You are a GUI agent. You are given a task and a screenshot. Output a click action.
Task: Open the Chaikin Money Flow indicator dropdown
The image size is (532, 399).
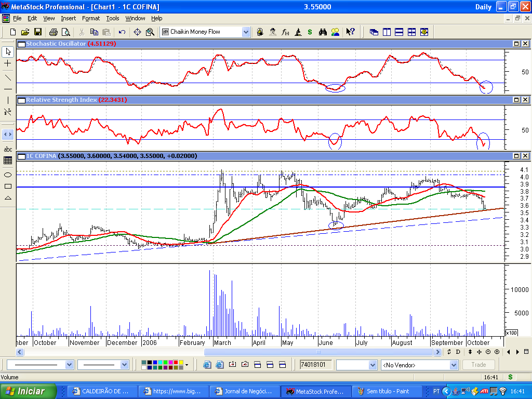tap(246, 32)
